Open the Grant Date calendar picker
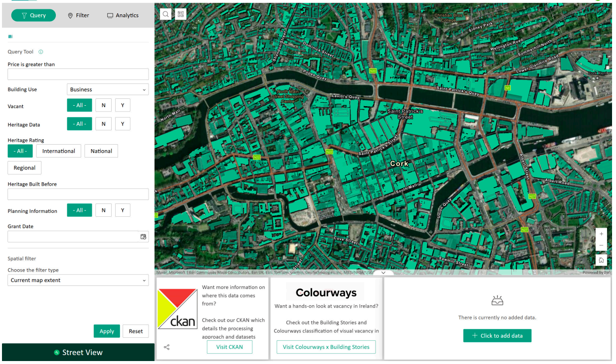 [143, 237]
